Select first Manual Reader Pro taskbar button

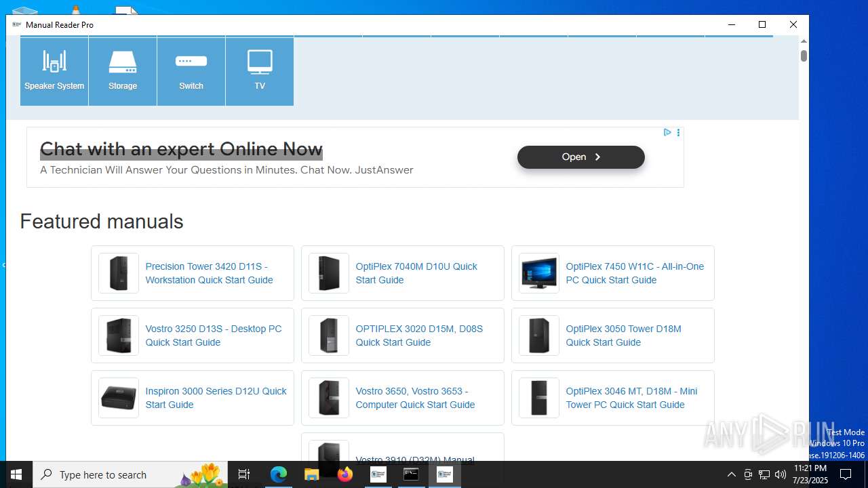click(378, 474)
